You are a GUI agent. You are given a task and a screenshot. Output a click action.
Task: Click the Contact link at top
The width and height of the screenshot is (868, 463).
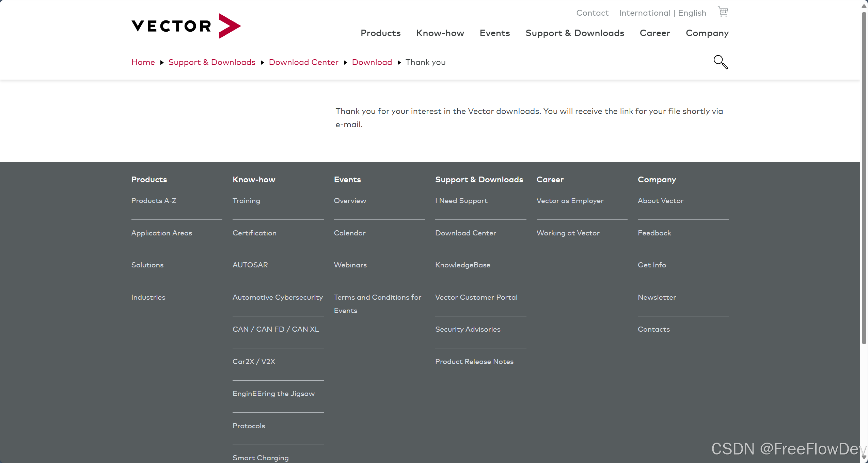592,13
